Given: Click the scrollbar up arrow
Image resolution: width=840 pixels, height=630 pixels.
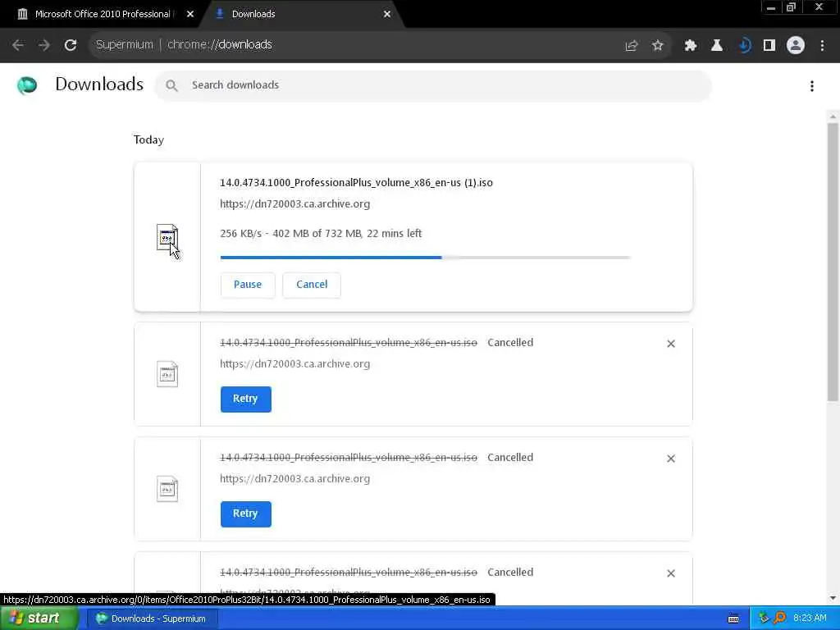Looking at the screenshot, I should click(833, 116).
